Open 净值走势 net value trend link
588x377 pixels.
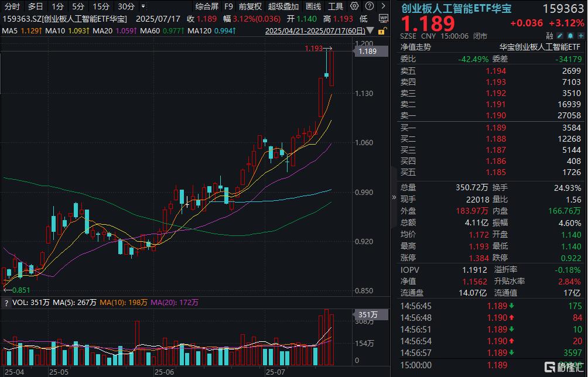[x=415, y=47]
